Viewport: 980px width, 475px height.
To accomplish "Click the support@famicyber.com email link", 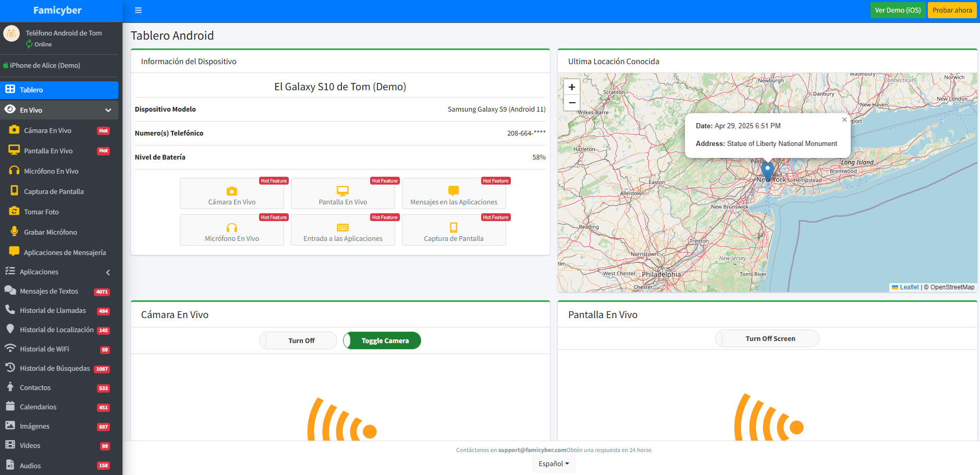I will point(532,450).
